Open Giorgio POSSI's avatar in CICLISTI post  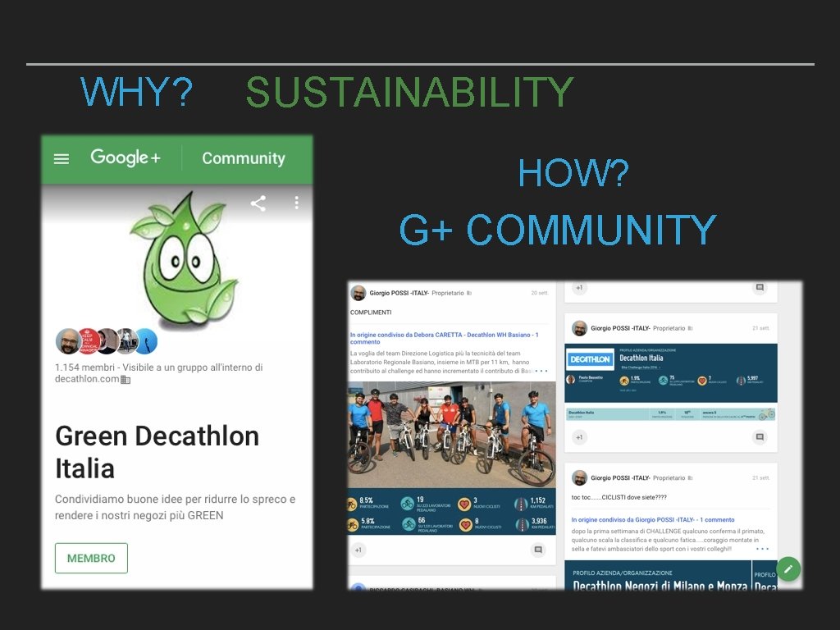click(x=579, y=477)
